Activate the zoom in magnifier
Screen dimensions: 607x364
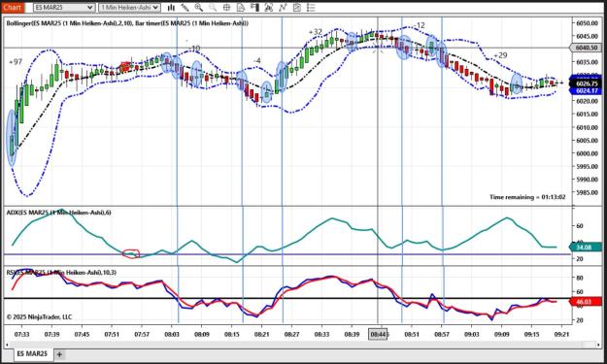198,8
